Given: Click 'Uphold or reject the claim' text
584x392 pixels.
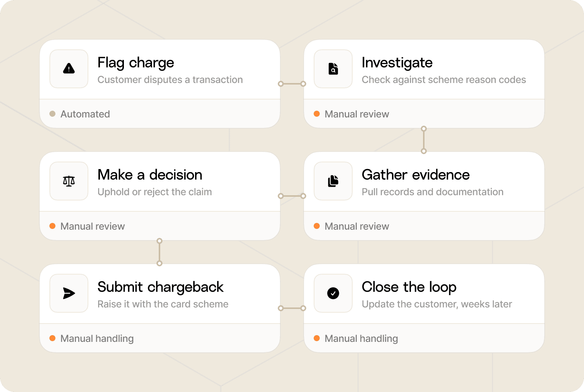Looking at the screenshot, I should pos(155,192).
